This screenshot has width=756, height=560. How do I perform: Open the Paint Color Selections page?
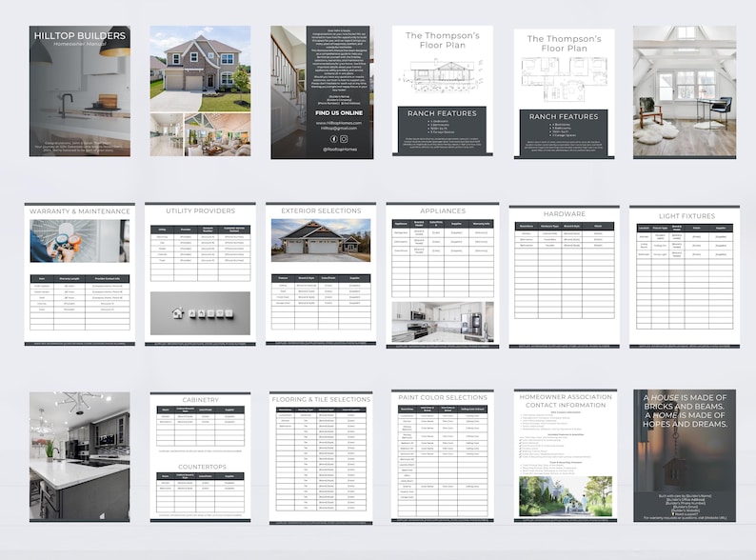pos(443,456)
